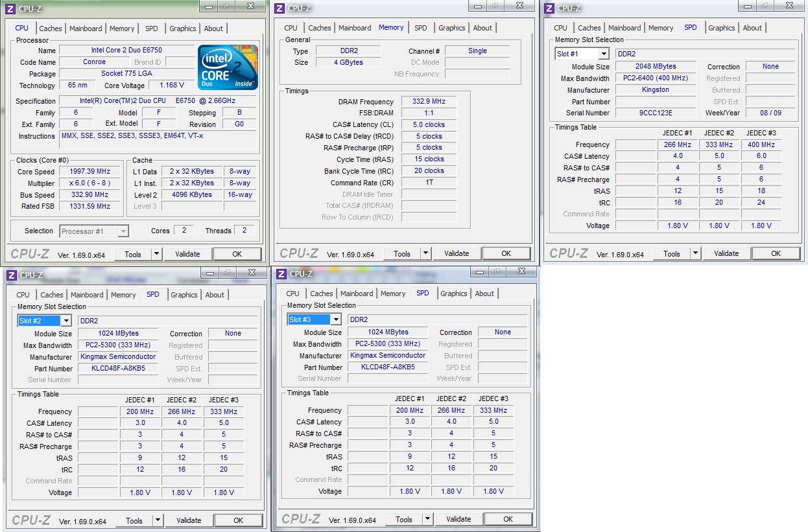
Task: Click the DRAM Frequency value 332.9 MHz
Action: [429, 102]
